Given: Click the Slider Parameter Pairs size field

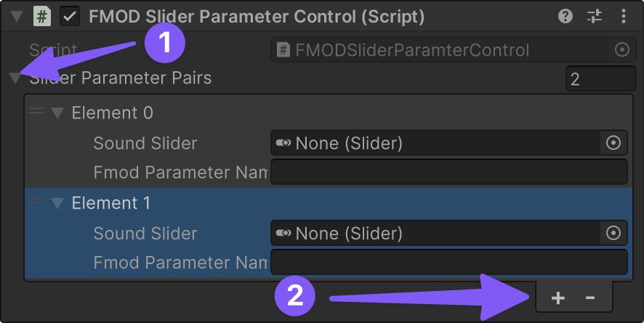Looking at the screenshot, I should (600, 79).
